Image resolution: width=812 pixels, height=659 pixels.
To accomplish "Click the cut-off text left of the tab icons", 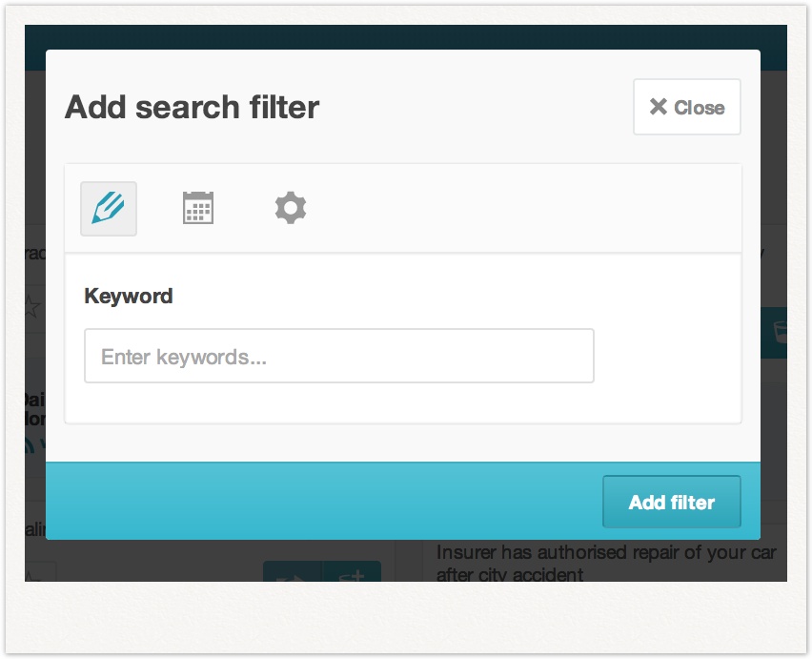I will pyautogui.click(x=35, y=253).
